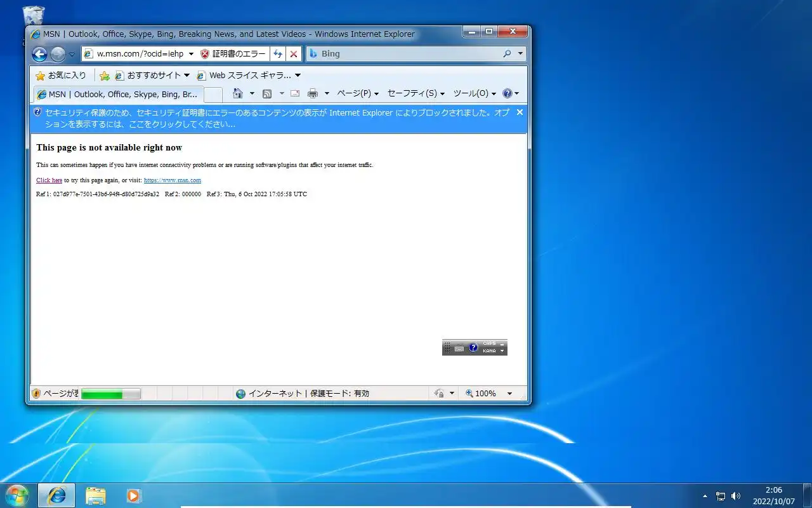Click the Read Mail envelope icon
812x508 pixels.
coord(295,93)
